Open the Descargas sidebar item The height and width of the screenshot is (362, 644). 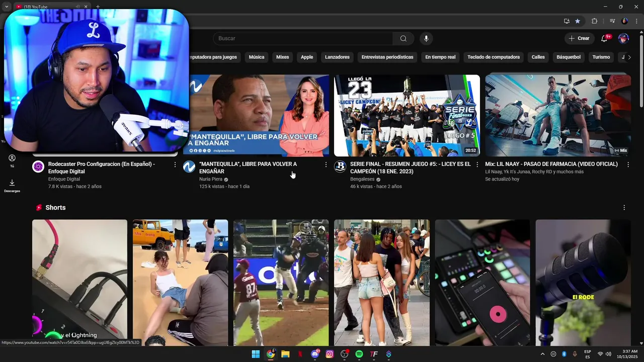[12, 186]
